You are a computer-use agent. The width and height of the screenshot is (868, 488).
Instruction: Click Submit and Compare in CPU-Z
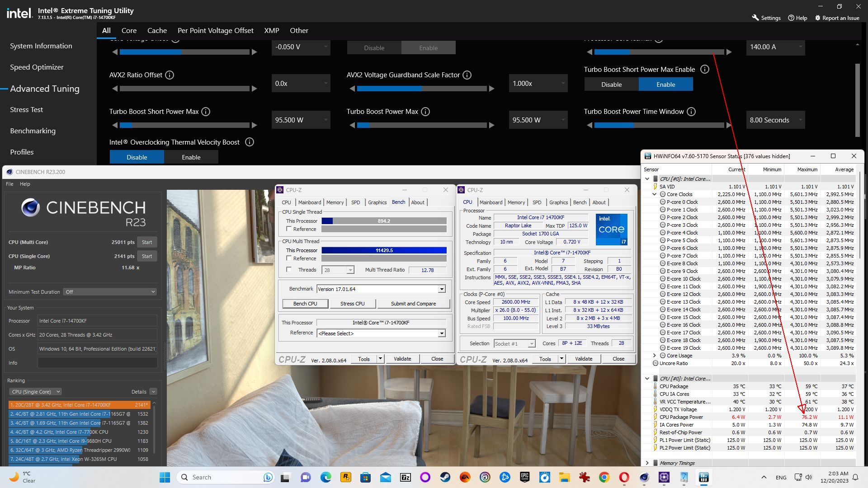[x=413, y=304]
